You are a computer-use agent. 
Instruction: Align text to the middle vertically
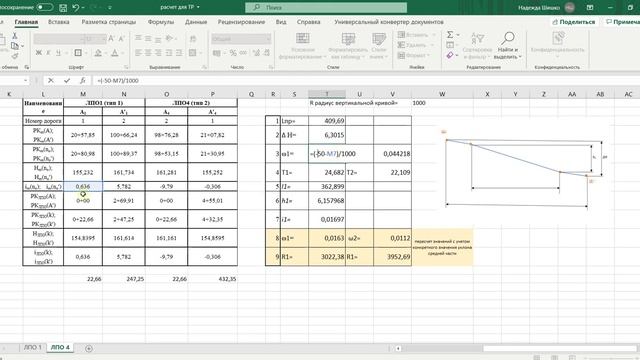point(148,38)
